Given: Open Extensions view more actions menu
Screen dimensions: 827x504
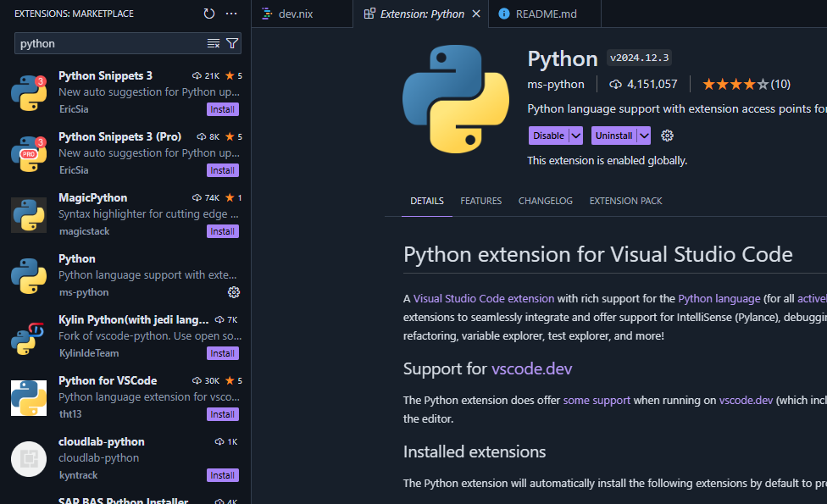Looking at the screenshot, I should (x=231, y=14).
